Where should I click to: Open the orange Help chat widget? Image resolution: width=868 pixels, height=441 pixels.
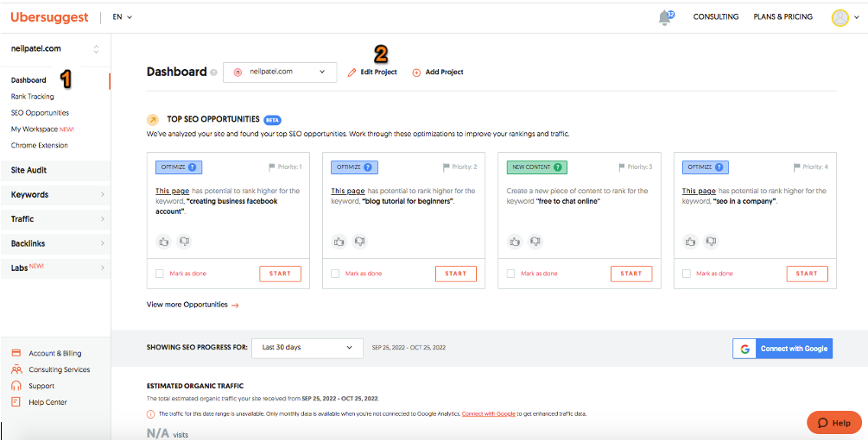pyautogui.click(x=833, y=423)
